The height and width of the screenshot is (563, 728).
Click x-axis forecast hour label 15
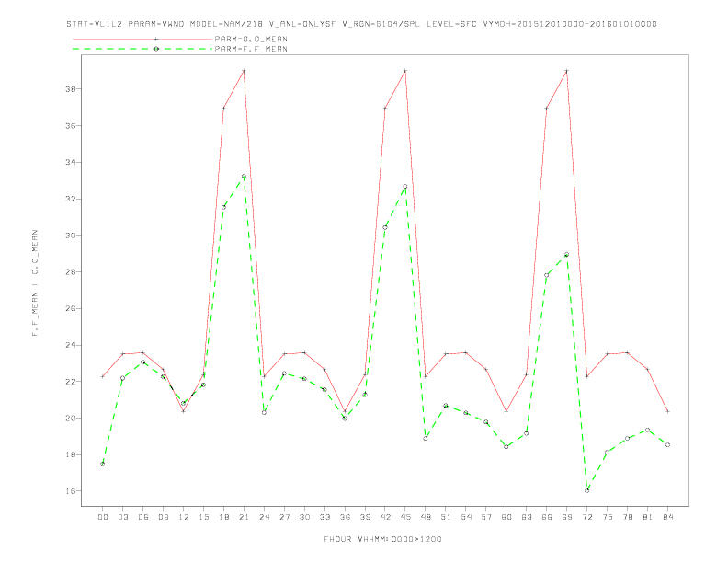[x=203, y=517]
